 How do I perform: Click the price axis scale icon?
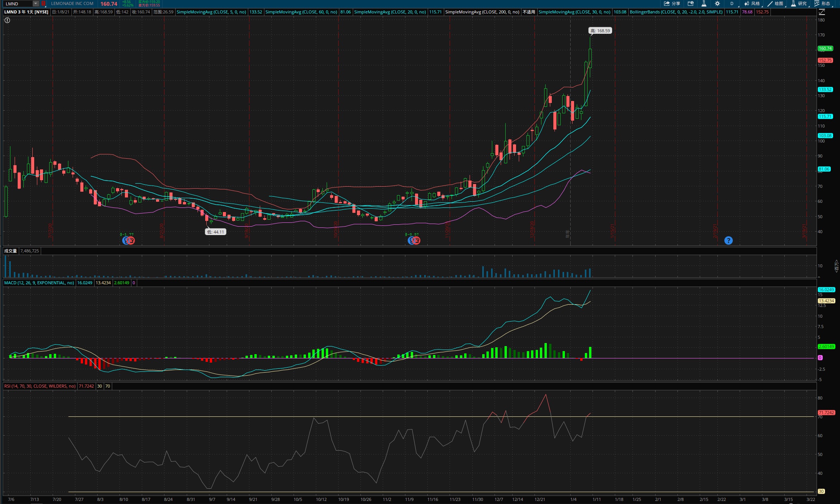822,12
